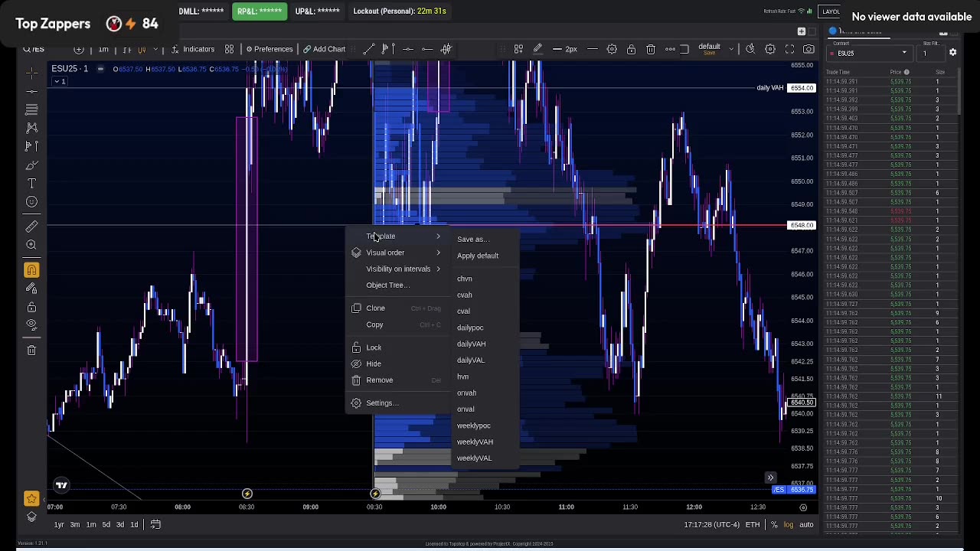Expand the default layout save dropdown
The image size is (980, 551).
(730, 49)
